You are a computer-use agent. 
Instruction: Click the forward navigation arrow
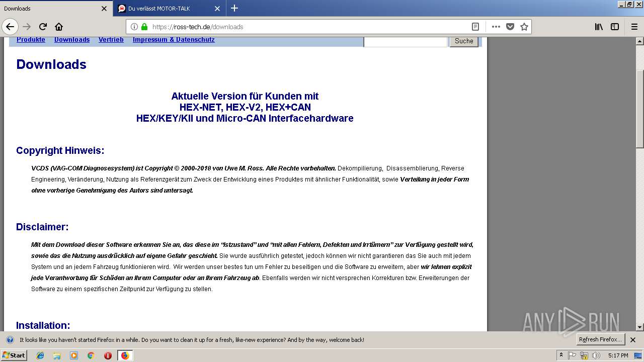(x=27, y=27)
